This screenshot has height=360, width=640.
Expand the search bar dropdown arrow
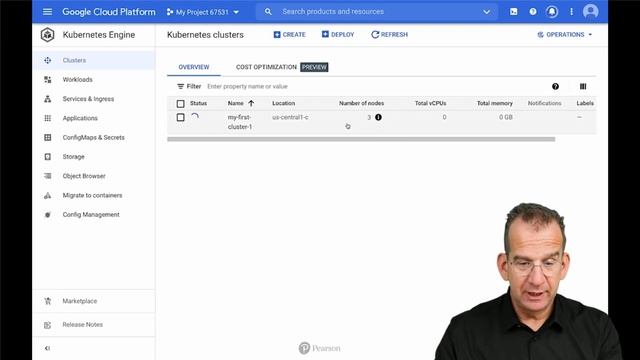point(486,12)
